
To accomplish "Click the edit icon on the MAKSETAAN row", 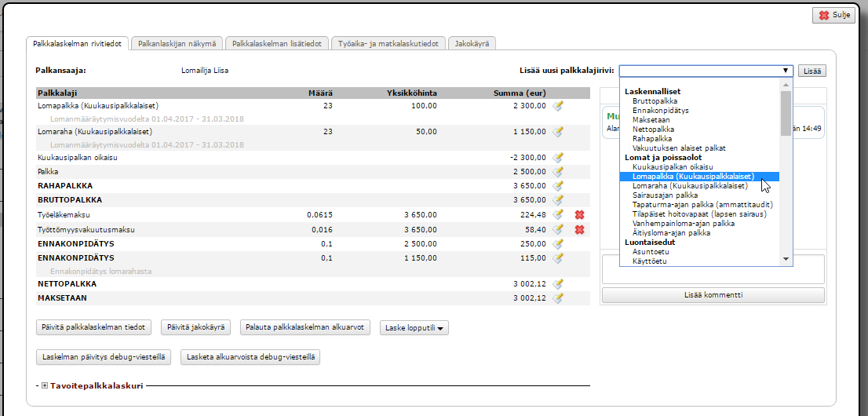I will (x=558, y=298).
